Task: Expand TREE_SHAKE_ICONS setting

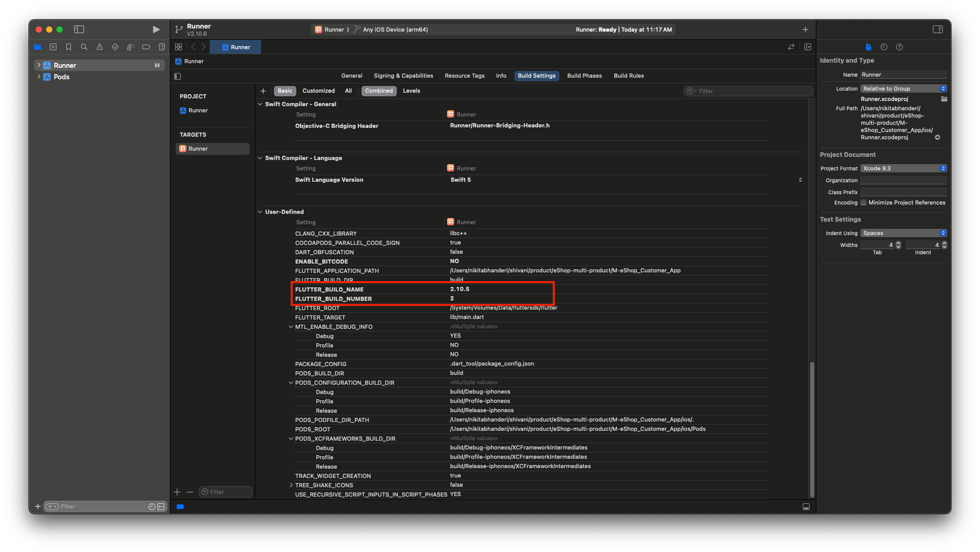Action: (291, 485)
